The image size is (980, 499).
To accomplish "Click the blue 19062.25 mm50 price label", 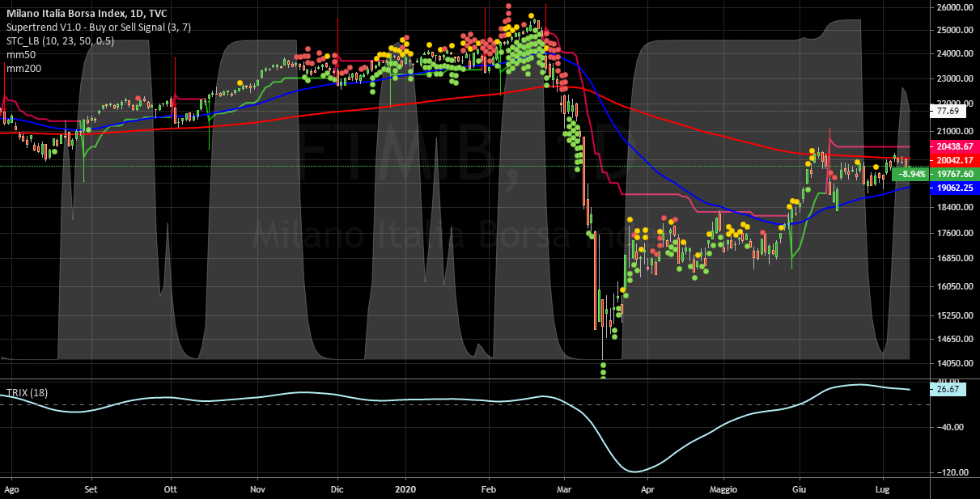I will pos(955,188).
